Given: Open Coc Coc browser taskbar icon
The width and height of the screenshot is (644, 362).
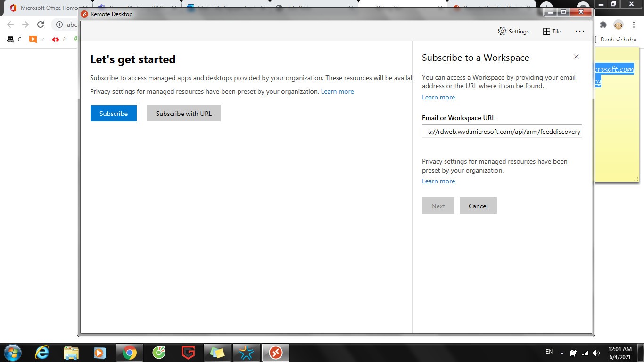Looking at the screenshot, I should 159,353.
